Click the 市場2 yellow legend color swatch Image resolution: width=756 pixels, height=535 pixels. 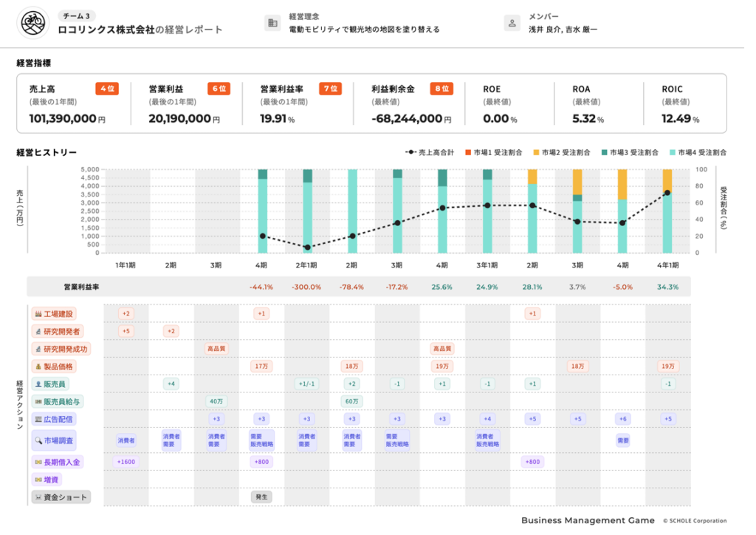(x=537, y=153)
